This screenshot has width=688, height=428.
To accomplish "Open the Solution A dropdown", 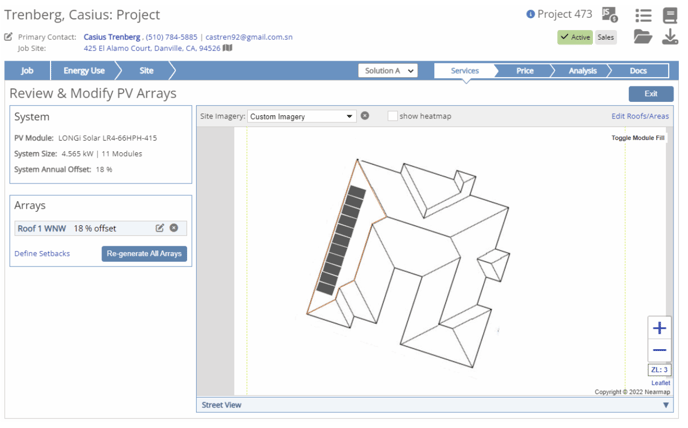I will point(388,71).
